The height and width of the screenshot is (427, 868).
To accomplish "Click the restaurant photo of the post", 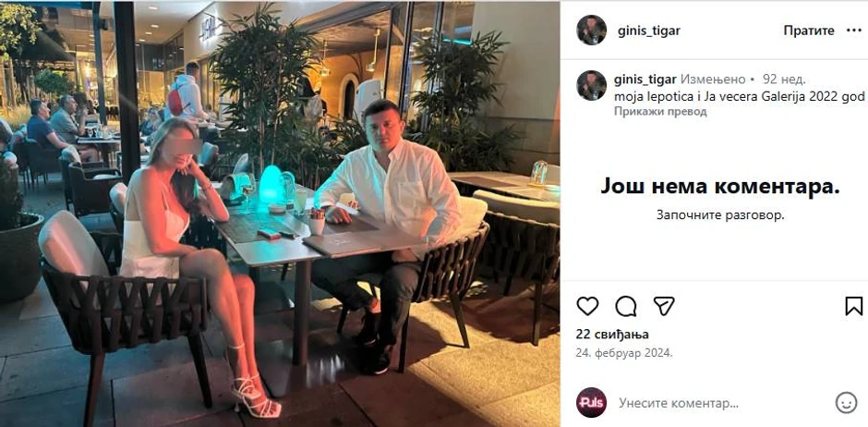I will tap(280, 213).
